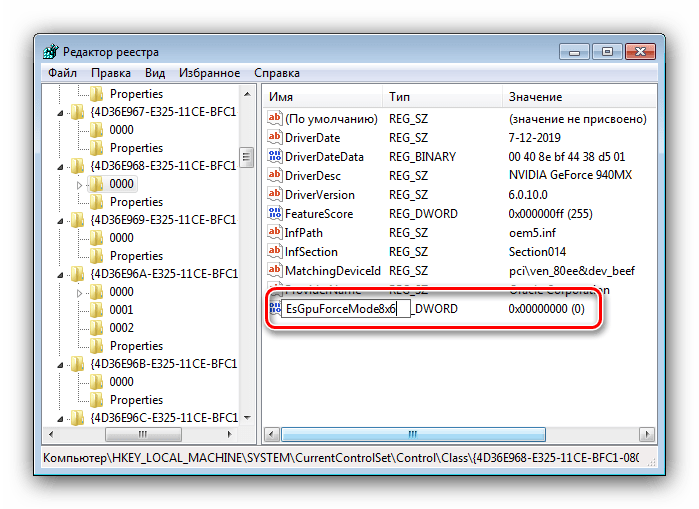699x509 pixels.
Task: Open the Справка menu
Action: (276, 73)
